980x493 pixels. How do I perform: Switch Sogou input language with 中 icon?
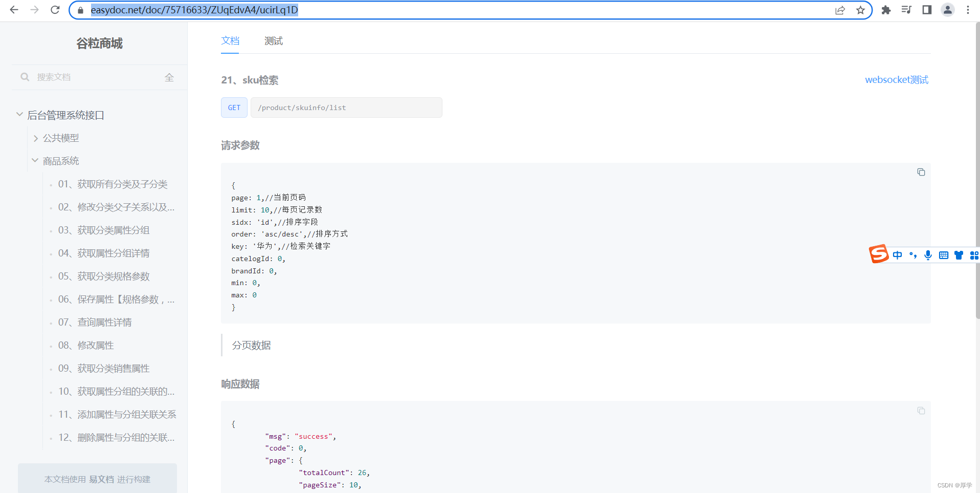pyautogui.click(x=898, y=255)
